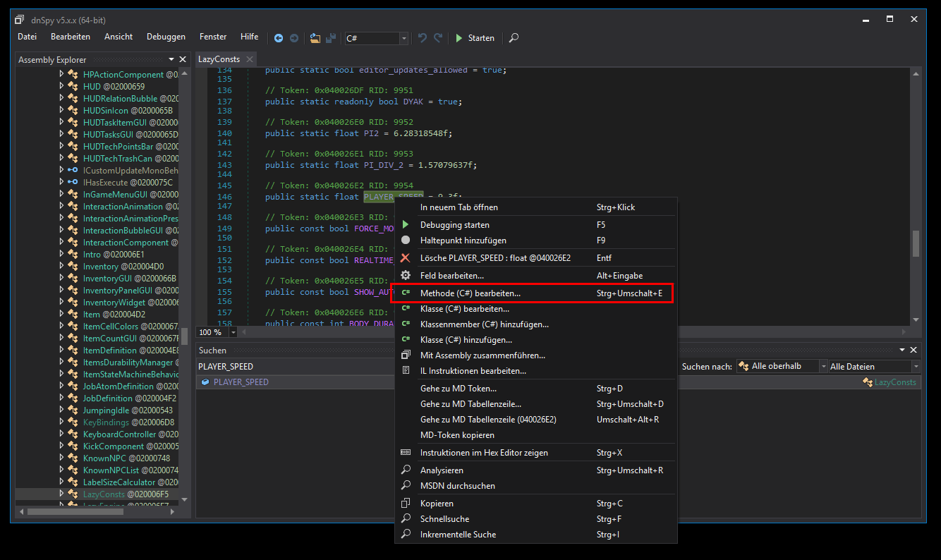Expand the KeyBindings tree node
The width and height of the screenshot is (941, 560).
(x=61, y=422)
